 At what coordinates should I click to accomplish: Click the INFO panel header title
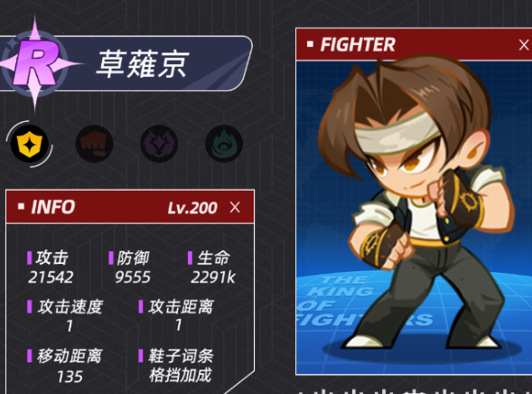(x=53, y=207)
